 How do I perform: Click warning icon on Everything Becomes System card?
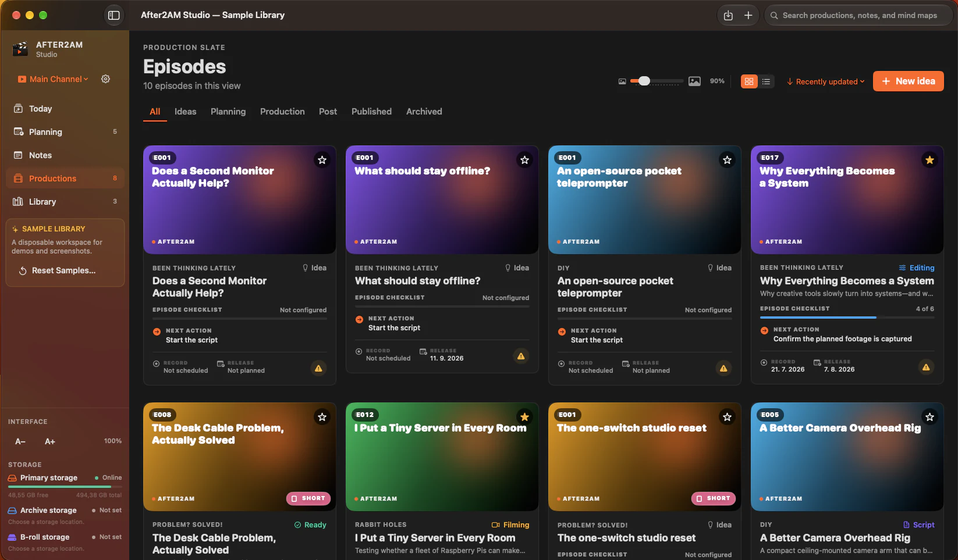point(926,367)
